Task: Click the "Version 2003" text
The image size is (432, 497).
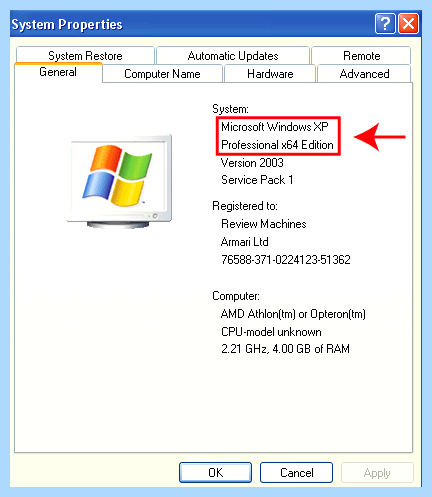Action: click(252, 163)
